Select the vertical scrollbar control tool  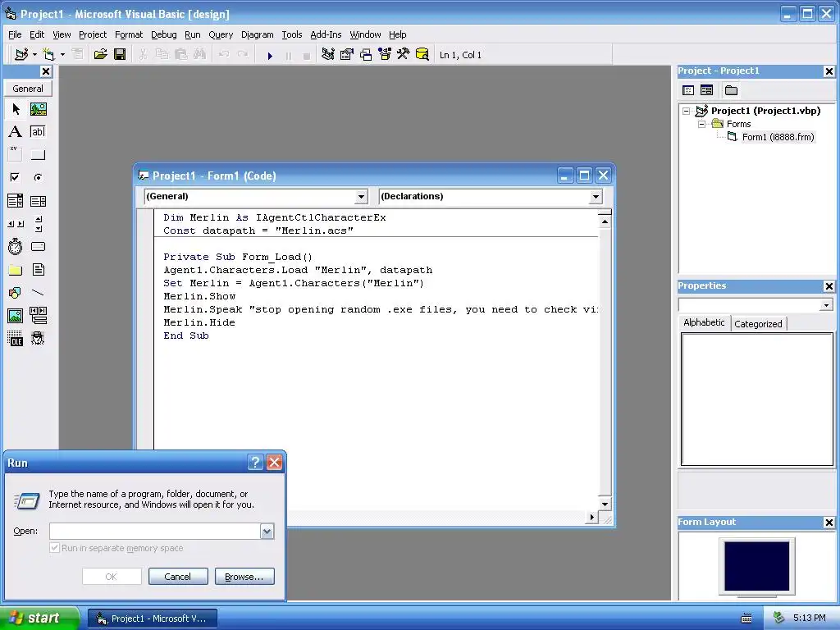pyautogui.click(x=38, y=224)
